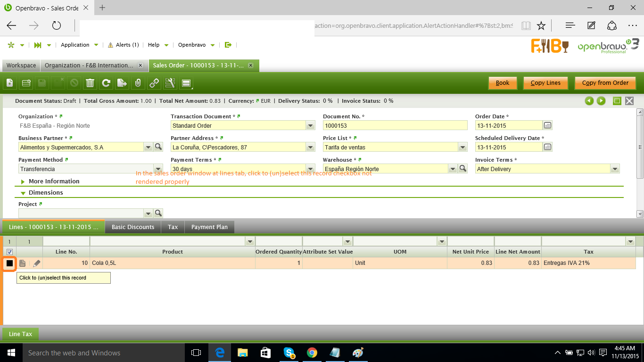Click the Document No. input field
The image size is (644, 362).
click(x=395, y=126)
